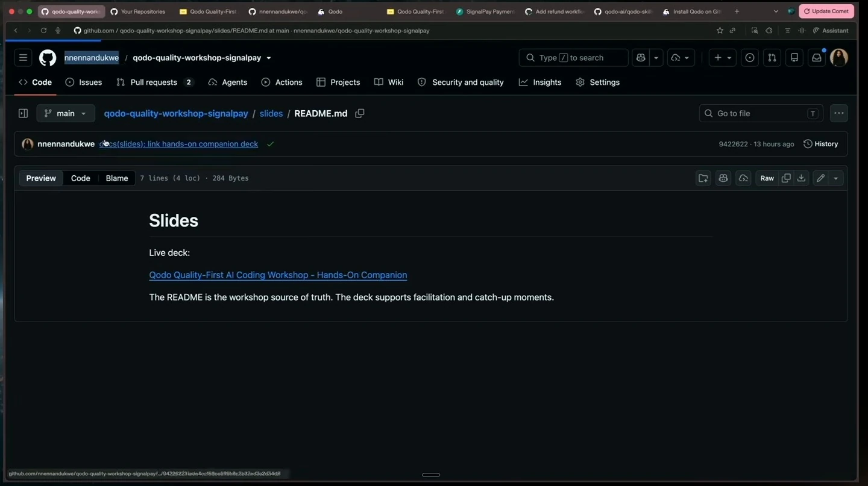Open repository Settings tab
This screenshot has width=868, height=486.
pos(597,83)
